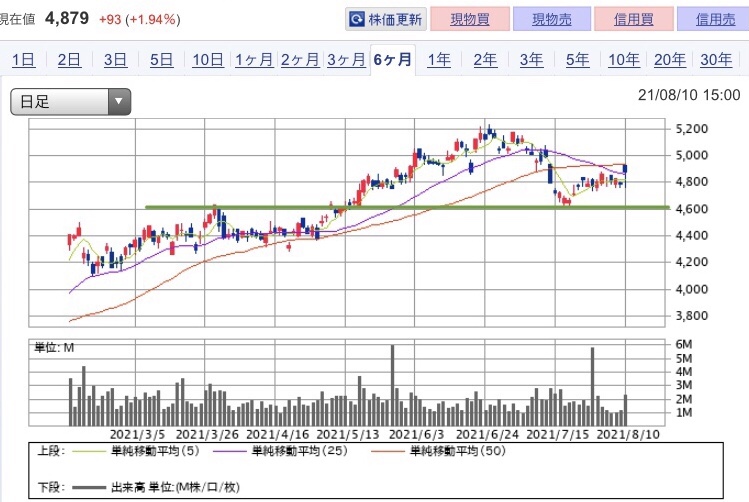Select the active 6ヶ月 period tab

coord(393,60)
